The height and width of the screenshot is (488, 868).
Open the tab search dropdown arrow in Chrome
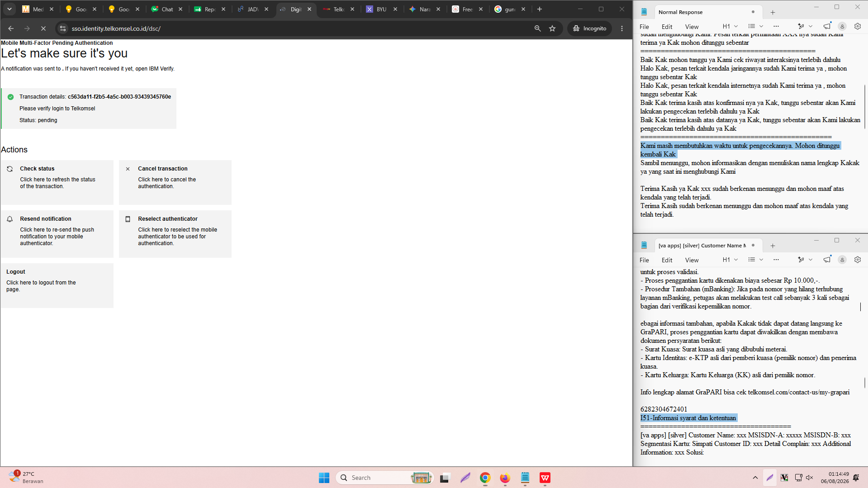pyautogui.click(x=9, y=9)
